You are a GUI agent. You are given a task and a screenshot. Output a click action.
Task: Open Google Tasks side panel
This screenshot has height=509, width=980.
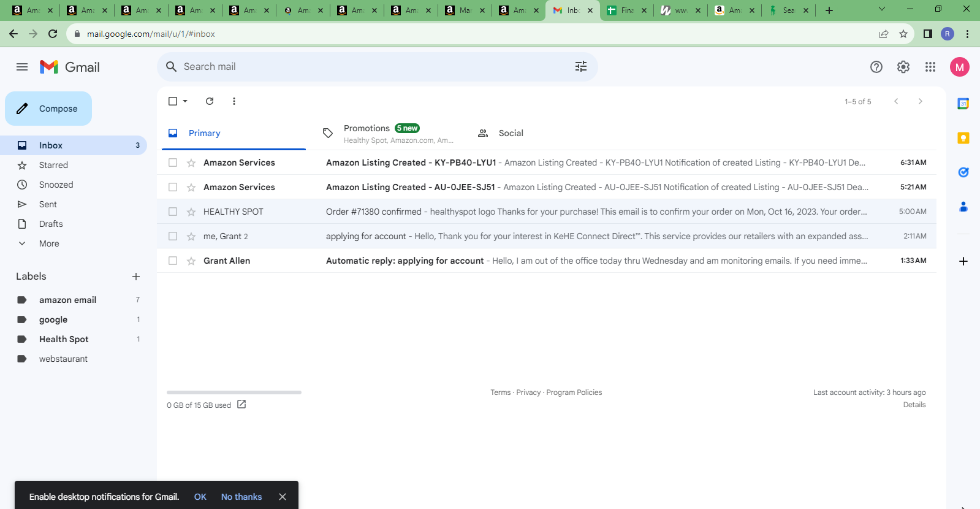point(963,172)
